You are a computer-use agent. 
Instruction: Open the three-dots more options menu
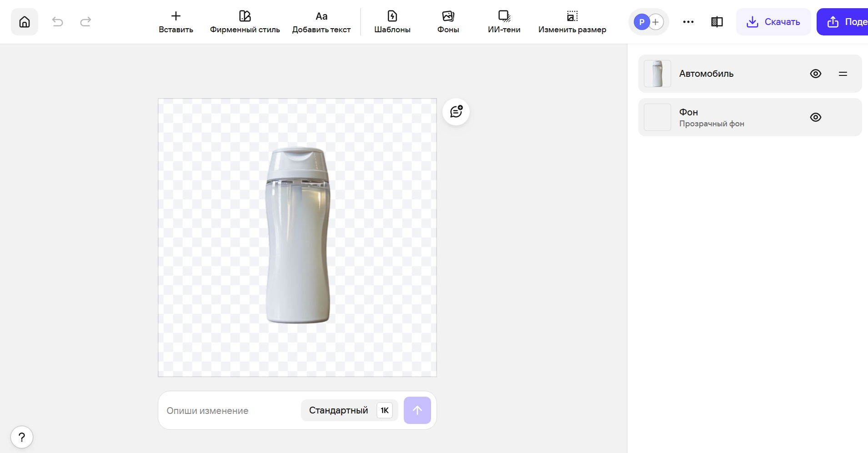(688, 22)
